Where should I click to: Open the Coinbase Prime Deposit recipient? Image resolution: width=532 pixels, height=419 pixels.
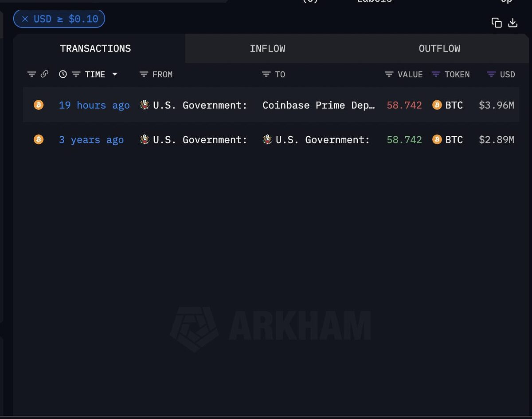click(x=319, y=105)
